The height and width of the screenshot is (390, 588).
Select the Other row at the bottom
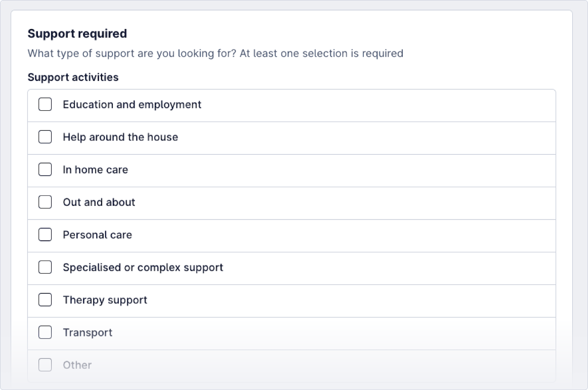257,365
